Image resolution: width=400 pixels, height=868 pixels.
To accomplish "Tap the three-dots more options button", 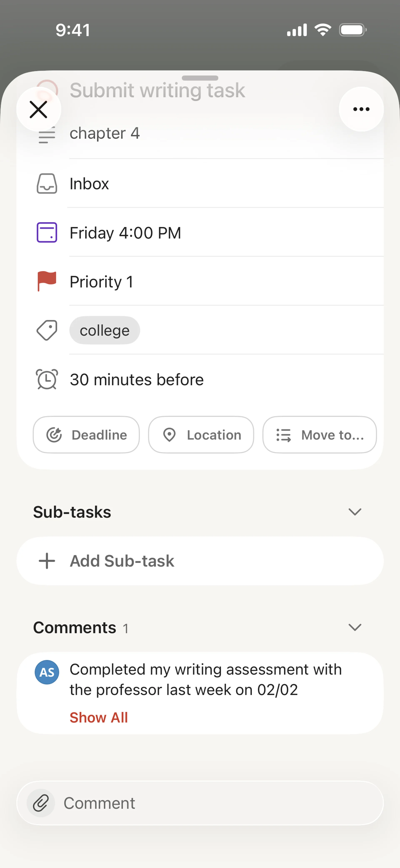I will tap(361, 109).
